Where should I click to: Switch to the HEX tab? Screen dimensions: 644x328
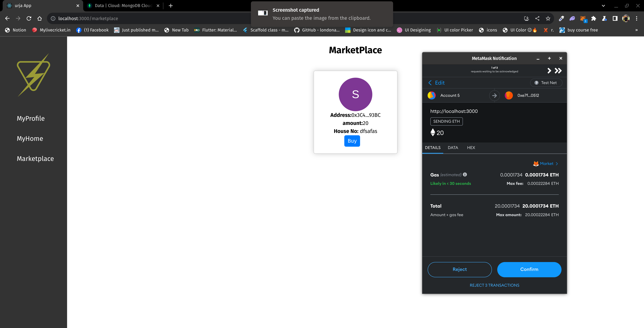pyautogui.click(x=471, y=148)
